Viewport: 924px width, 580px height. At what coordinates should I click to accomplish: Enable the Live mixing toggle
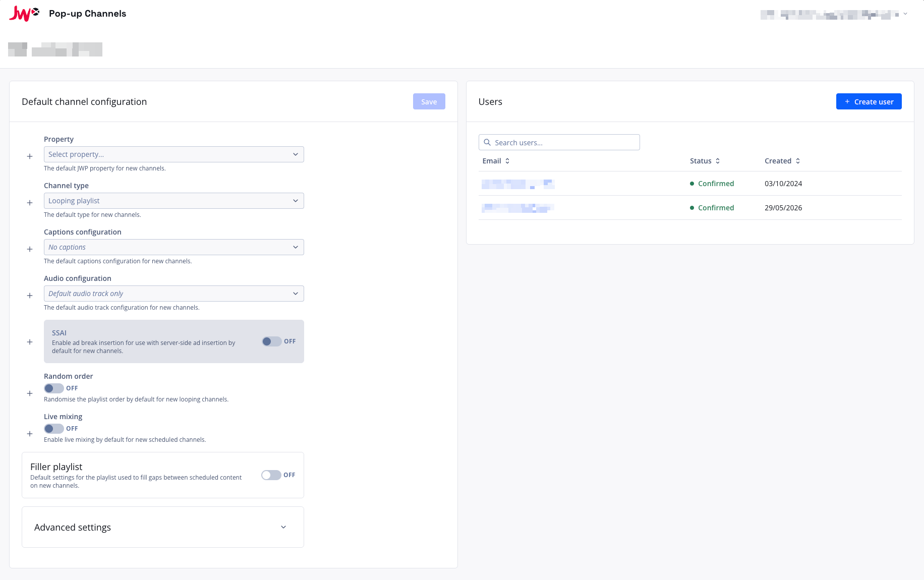(x=54, y=429)
